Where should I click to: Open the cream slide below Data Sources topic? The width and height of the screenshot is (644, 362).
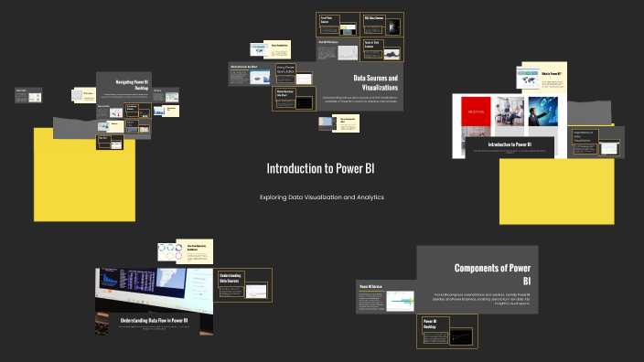tap(338, 123)
